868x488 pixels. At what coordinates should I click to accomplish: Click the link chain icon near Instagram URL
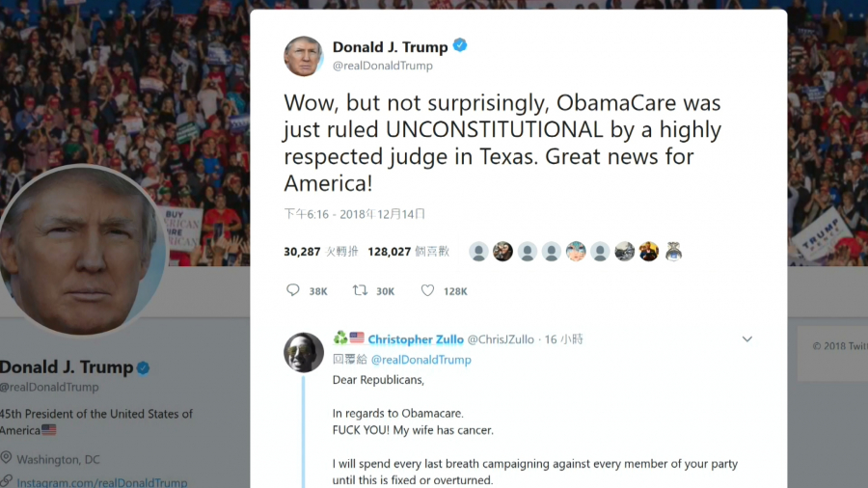coord(6,481)
